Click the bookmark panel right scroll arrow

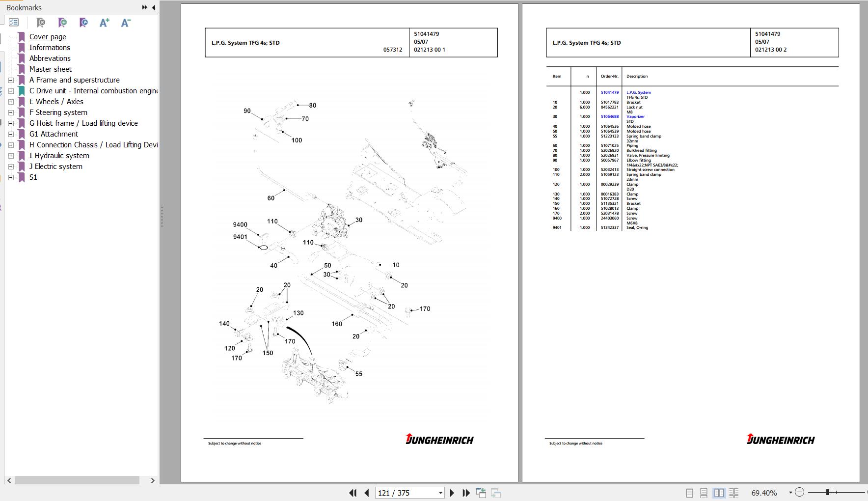(153, 480)
